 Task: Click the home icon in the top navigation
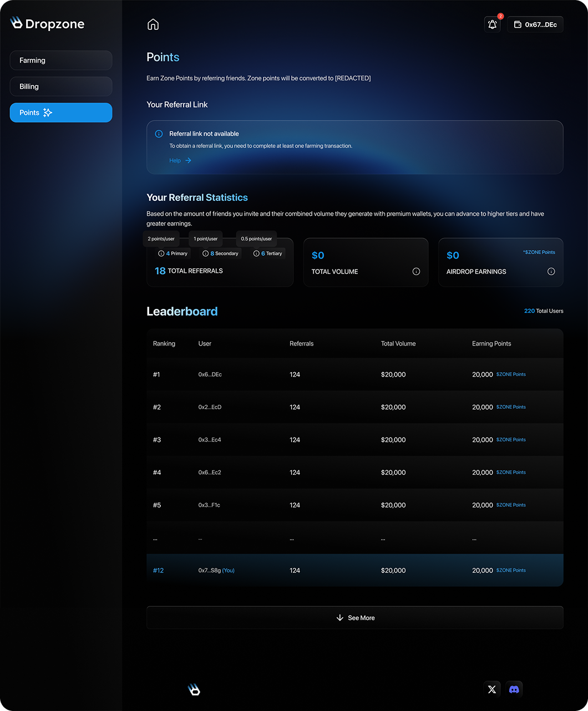(x=153, y=24)
